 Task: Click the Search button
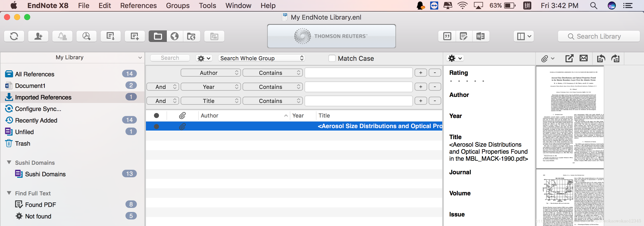click(x=170, y=58)
